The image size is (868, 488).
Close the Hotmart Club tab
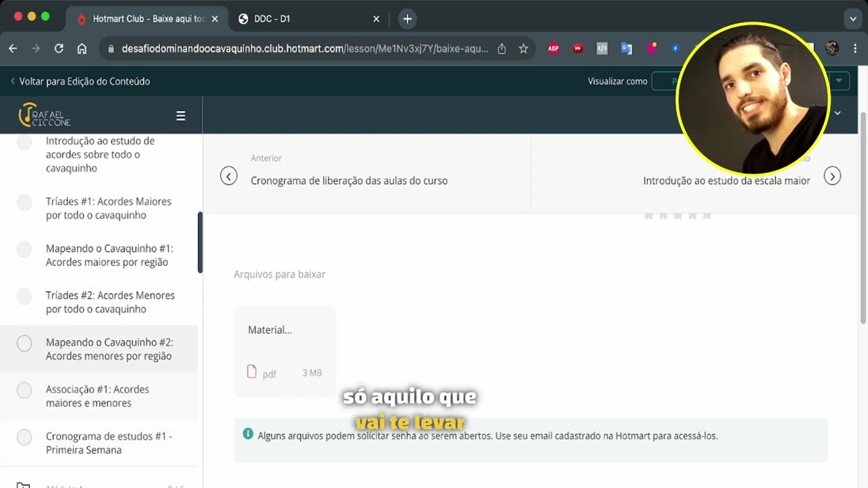pos(215,19)
